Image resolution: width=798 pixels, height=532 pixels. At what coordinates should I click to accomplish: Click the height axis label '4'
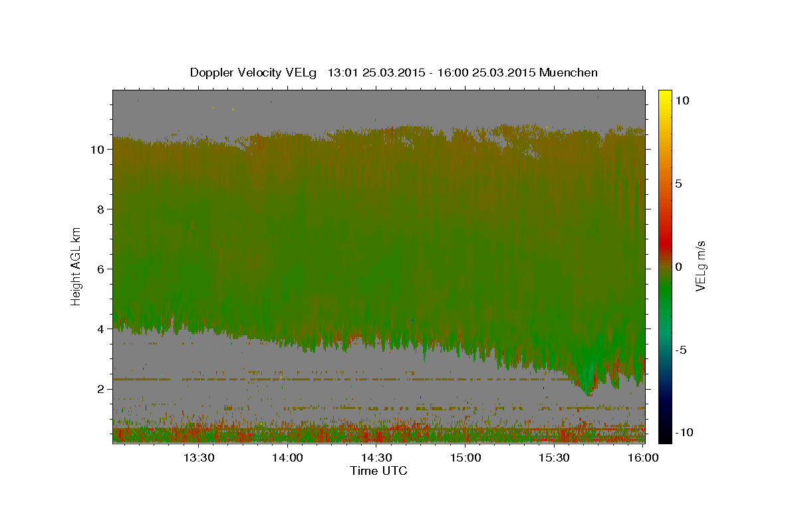[101, 329]
